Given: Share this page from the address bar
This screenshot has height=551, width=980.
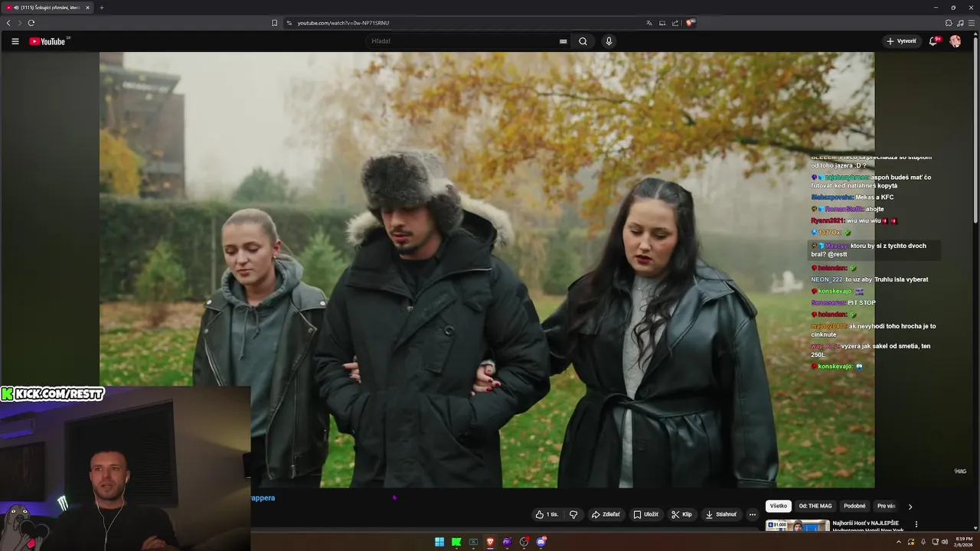Looking at the screenshot, I should pos(675,23).
